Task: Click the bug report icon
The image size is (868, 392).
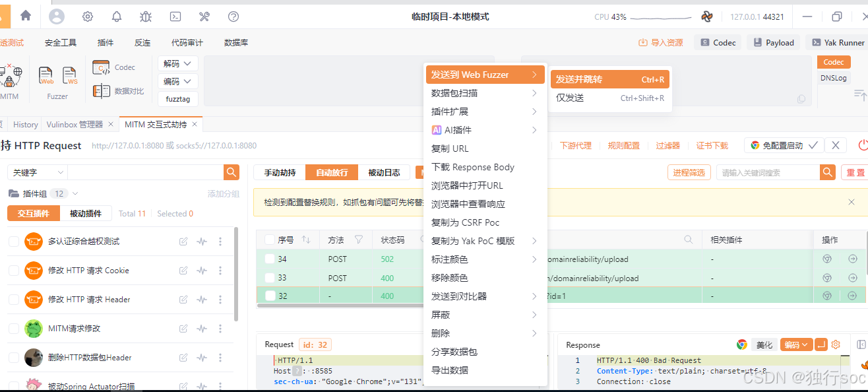Action: pyautogui.click(x=146, y=16)
